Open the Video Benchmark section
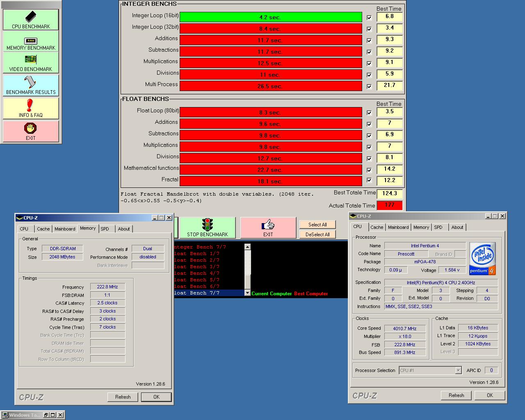525x420 pixels. [x=31, y=63]
